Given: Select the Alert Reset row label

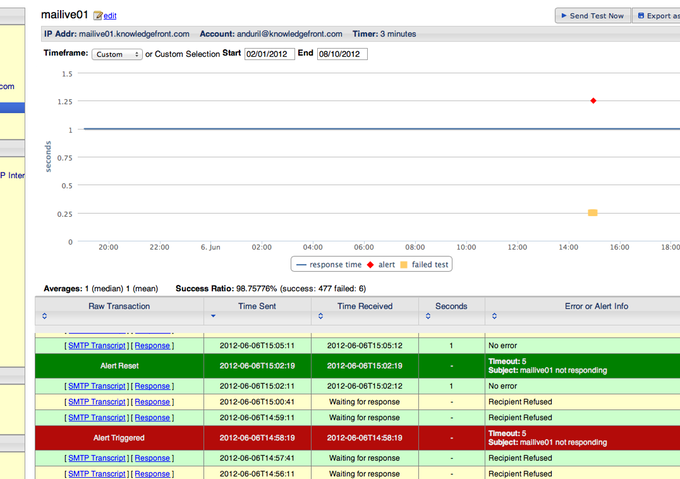Looking at the screenshot, I should click(x=119, y=366).
